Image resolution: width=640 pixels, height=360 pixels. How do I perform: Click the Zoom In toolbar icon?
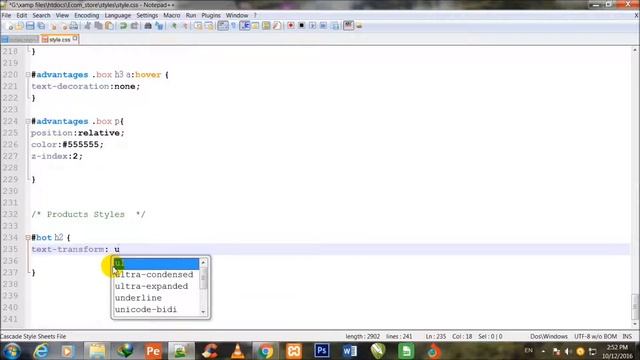coord(173,26)
